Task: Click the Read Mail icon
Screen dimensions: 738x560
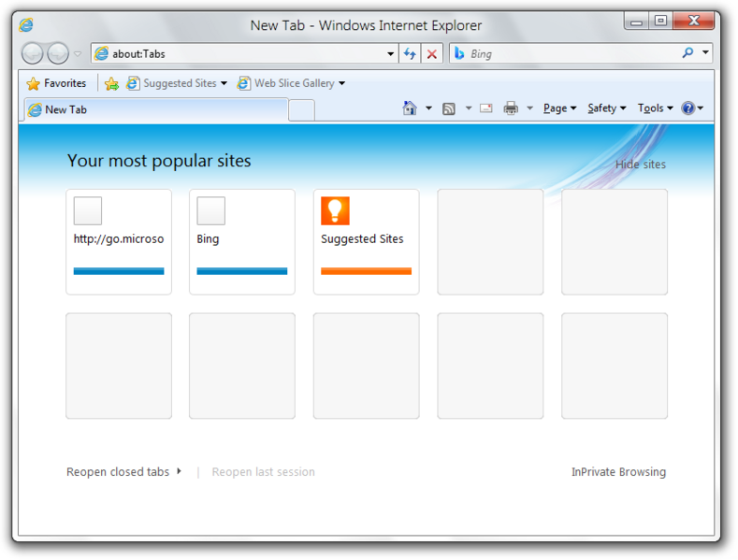Action: click(x=485, y=108)
